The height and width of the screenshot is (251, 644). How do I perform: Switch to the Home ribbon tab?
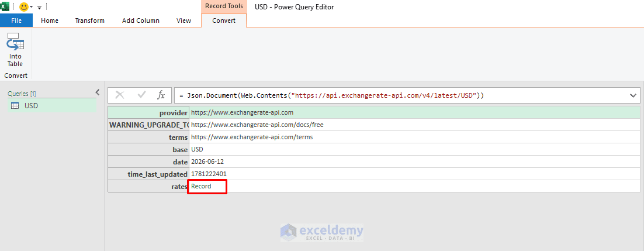(x=50, y=20)
